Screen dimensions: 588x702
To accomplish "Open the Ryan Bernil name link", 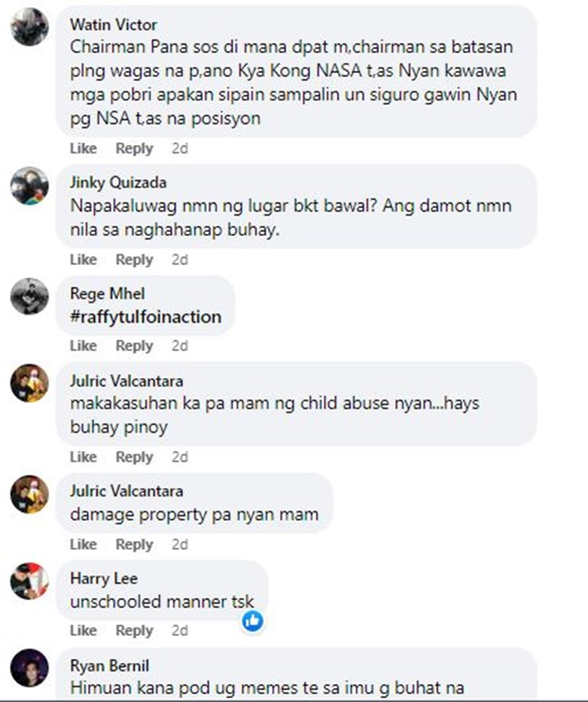I will pos(110,665).
